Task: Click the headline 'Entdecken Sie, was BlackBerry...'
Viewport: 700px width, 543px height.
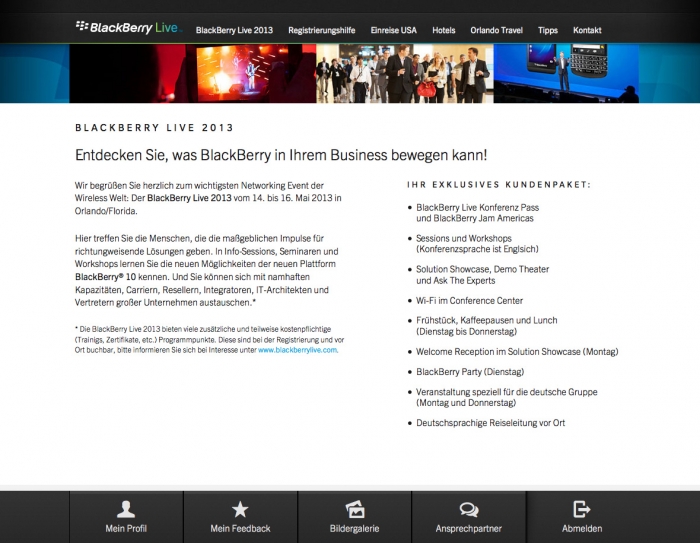Action: [281, 155]
